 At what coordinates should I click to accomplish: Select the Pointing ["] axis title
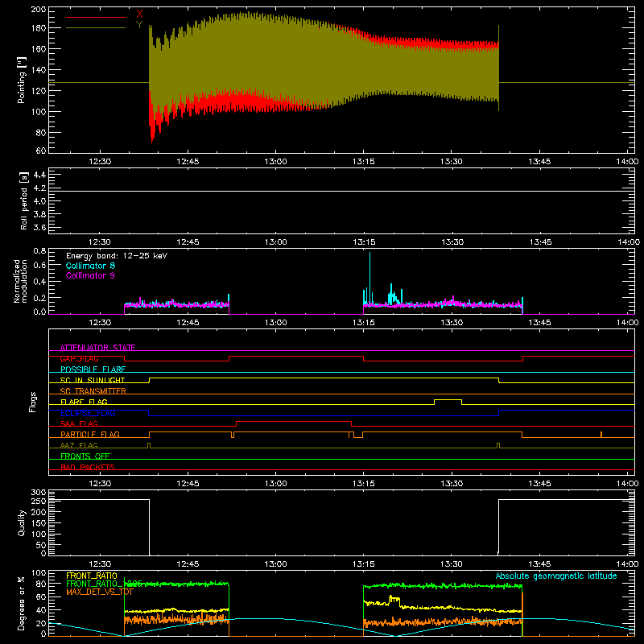pos(22,80)
